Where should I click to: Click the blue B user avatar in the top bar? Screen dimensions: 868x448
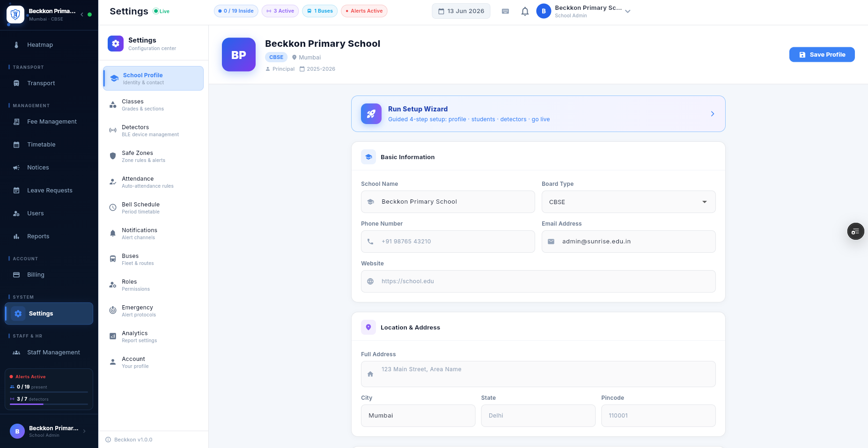544,11
